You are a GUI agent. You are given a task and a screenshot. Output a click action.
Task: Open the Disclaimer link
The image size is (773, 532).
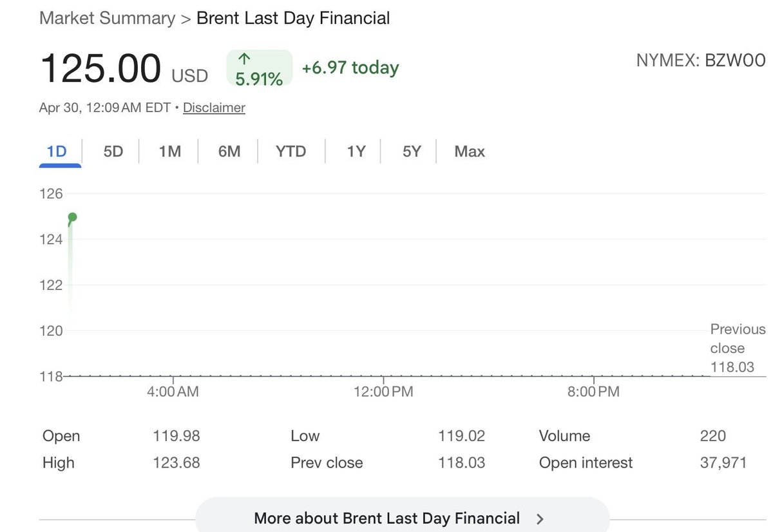214,108
